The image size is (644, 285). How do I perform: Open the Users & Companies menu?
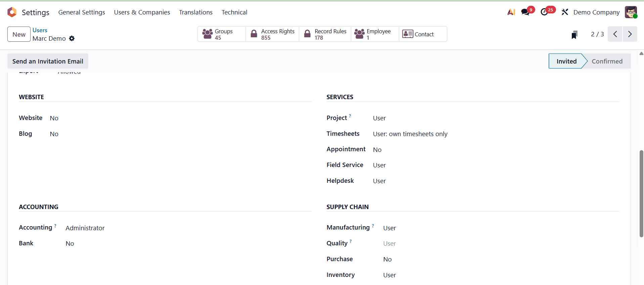[142, 12]
